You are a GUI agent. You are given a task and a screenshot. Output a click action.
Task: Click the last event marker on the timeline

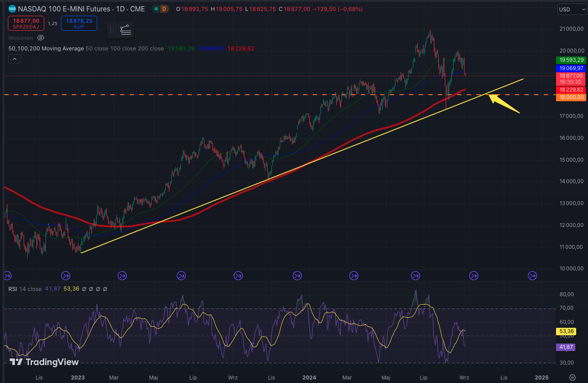(532, 276)
